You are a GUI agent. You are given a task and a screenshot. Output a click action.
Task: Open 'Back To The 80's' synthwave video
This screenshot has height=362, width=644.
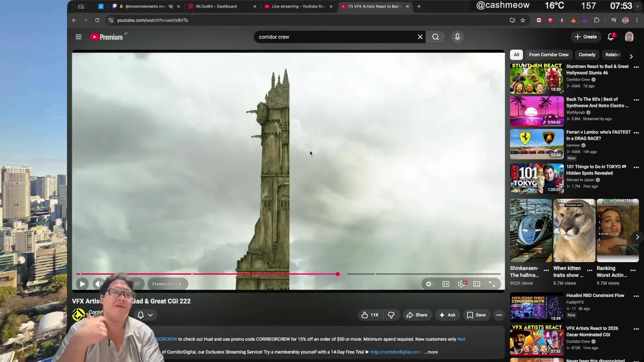597,103
